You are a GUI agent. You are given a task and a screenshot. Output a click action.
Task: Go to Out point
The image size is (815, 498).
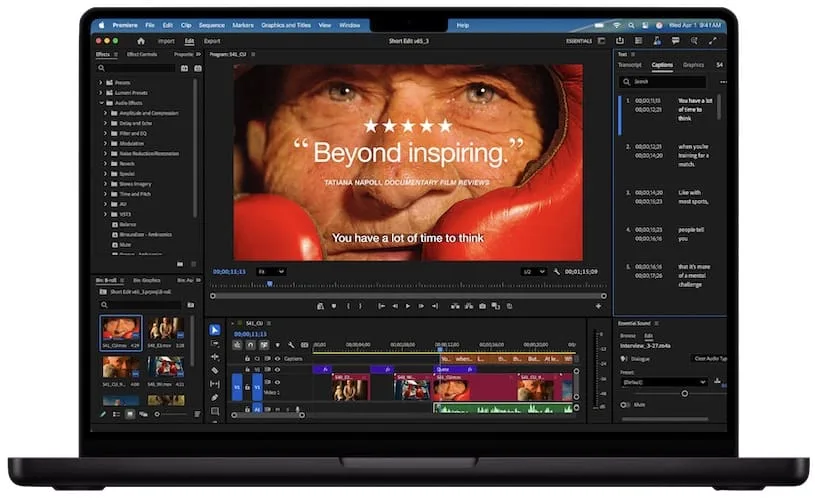(x=435, y=307)
